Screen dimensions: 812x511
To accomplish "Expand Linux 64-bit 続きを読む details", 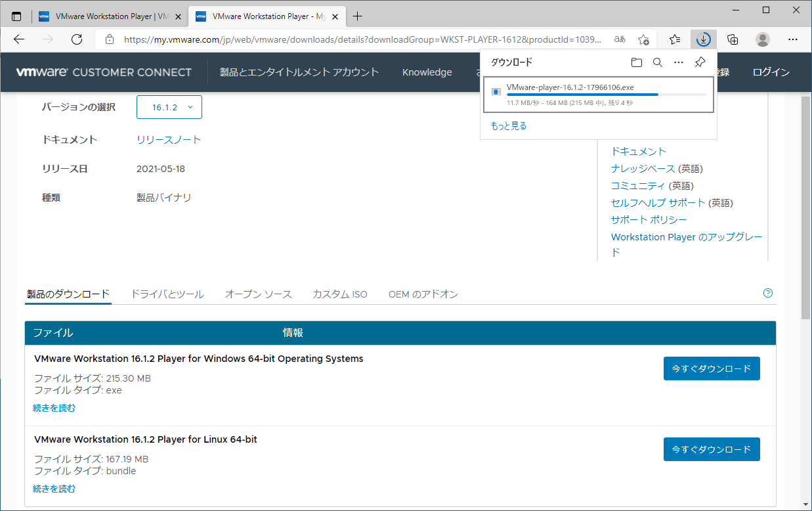I will pos(54,489).
